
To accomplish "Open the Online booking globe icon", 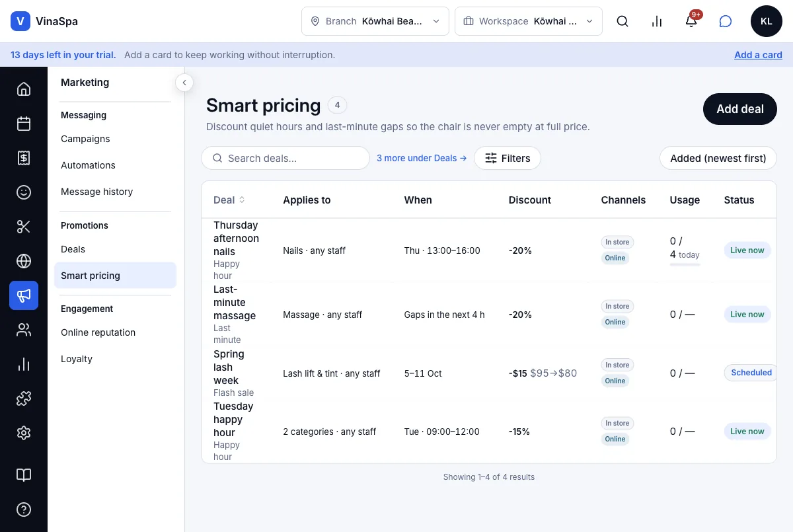I will click(24, 261).
